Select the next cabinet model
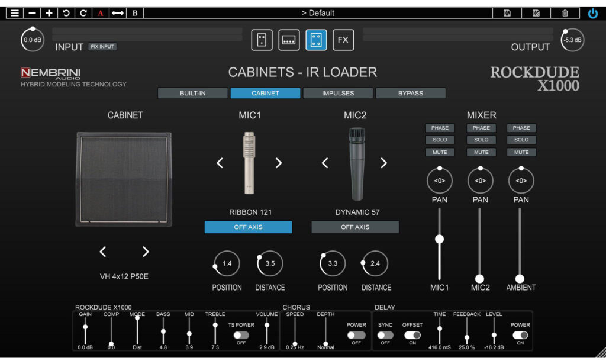The height and width of the screenshot is (364, 606). 146,252
